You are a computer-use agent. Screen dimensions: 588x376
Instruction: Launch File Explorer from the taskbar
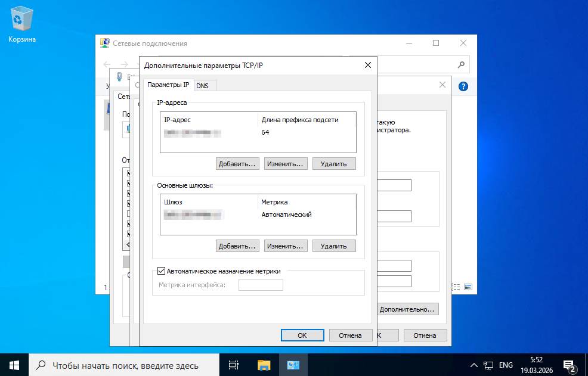click(x=264, y=365)
